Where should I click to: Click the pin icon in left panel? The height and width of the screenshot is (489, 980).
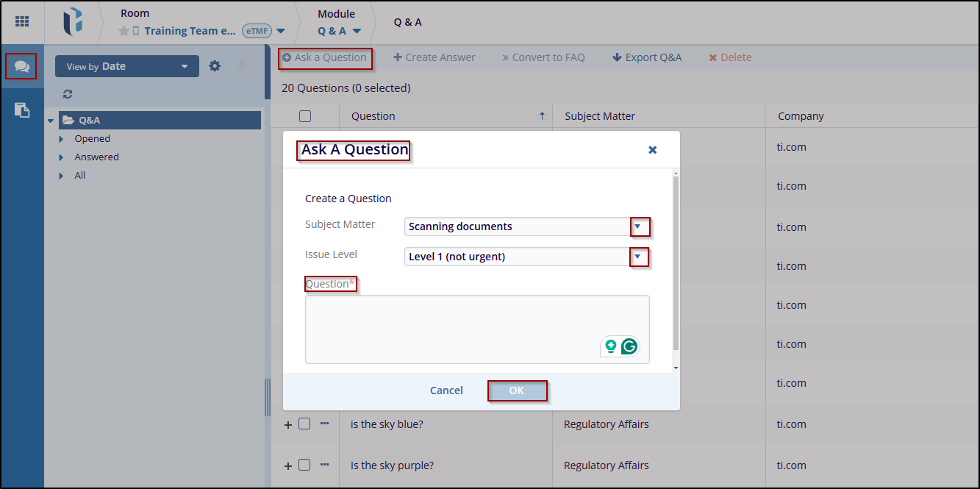pyautogui.click(x=242, y=66)
